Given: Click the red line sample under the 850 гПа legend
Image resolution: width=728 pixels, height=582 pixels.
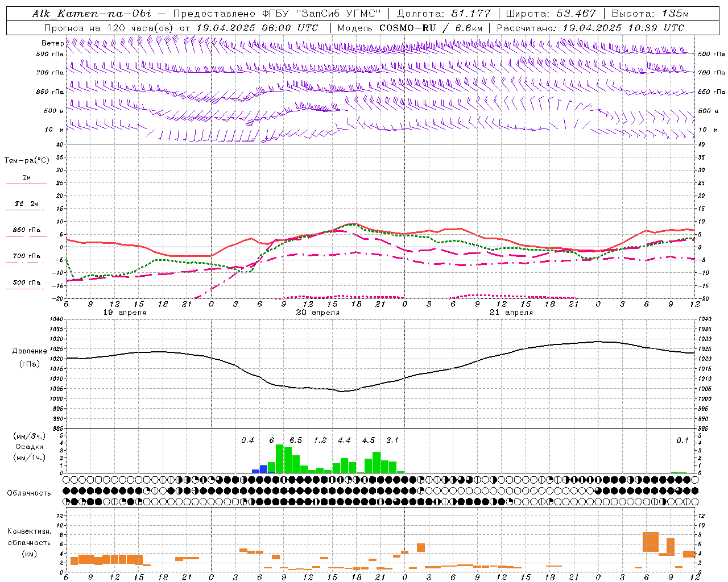Looking at the screenshot, I should click(x=26, y=236).
